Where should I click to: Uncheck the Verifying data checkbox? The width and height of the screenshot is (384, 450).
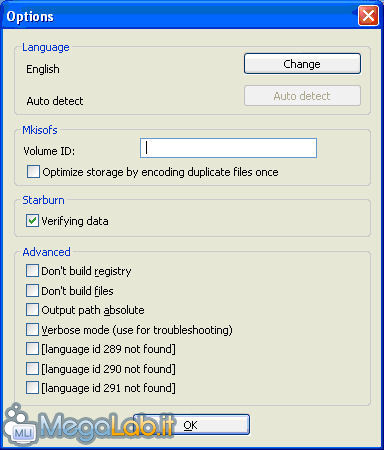(x=32, y=221)
